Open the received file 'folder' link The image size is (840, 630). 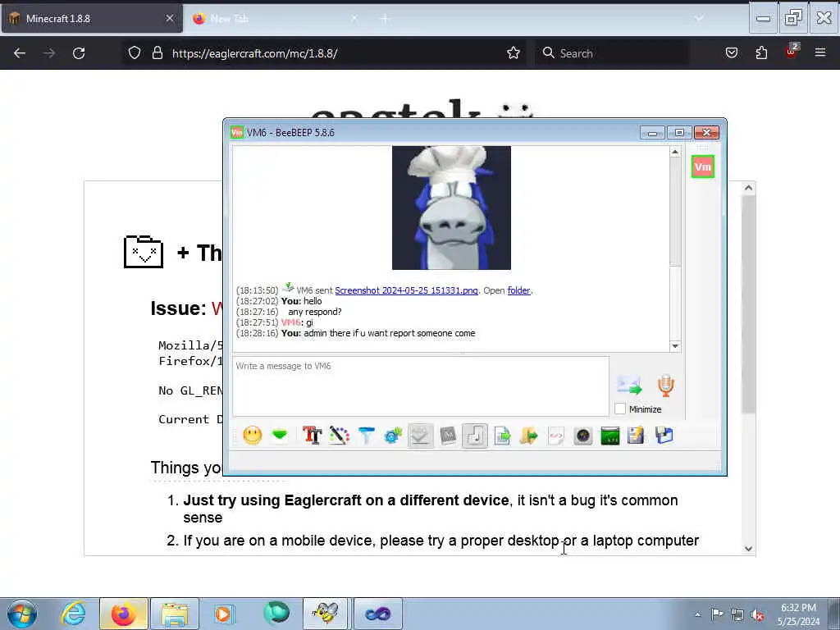[x=518, y=290]
